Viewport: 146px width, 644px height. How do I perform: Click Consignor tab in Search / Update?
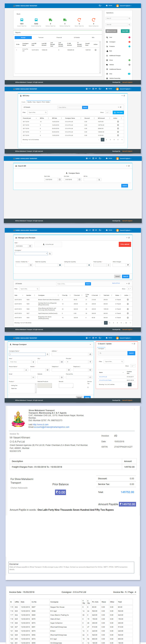tap(101, 348)
